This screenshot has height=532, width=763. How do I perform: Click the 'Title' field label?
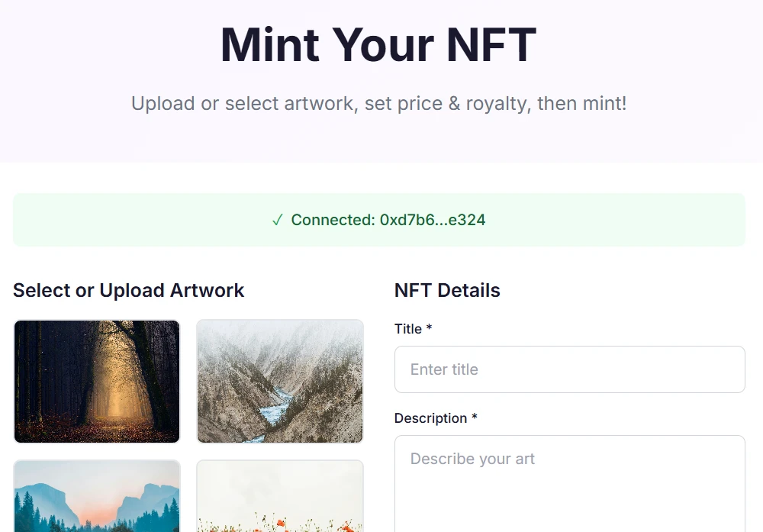pyautogui.click(x=408, y=329)
